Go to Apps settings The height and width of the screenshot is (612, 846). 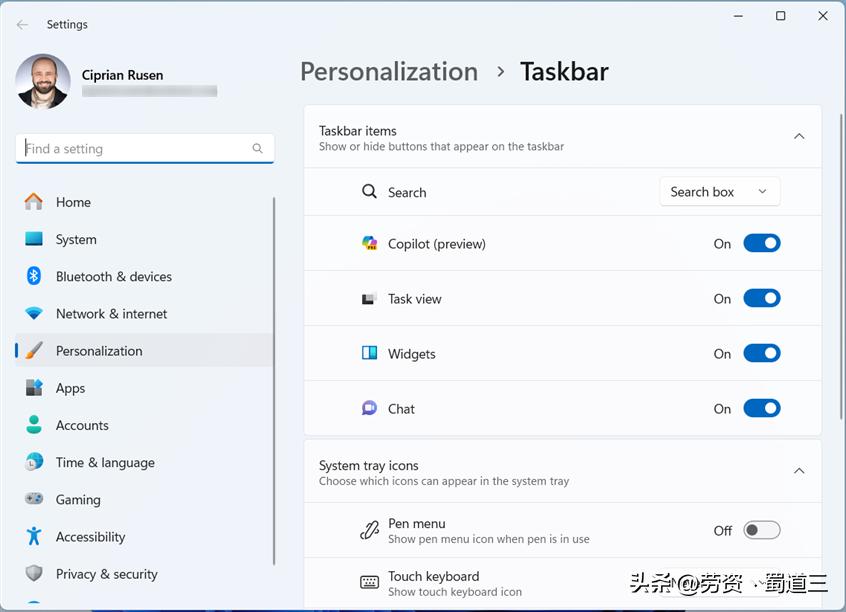(x=70, y=388)
